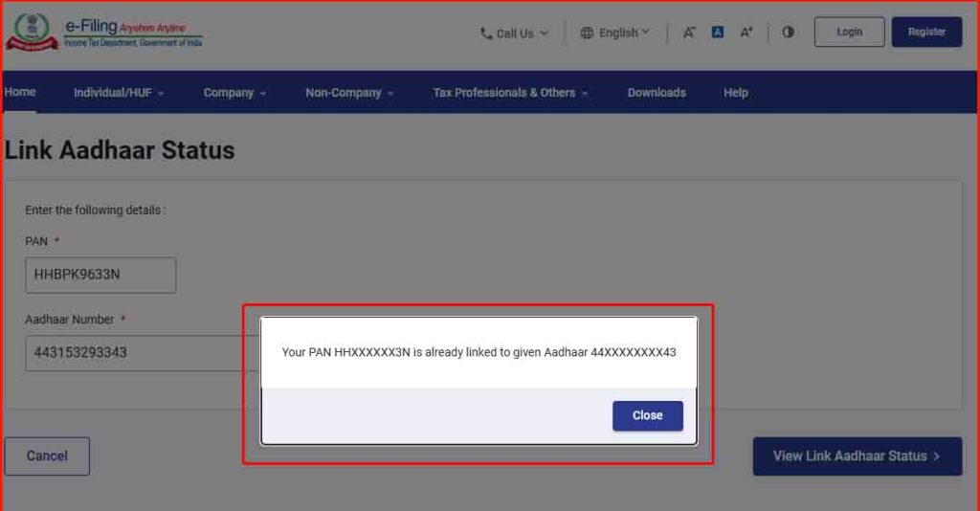980x511 pixels.
Task: Click the dialog message about PAN linked
Action: click(x=479, y=352)
